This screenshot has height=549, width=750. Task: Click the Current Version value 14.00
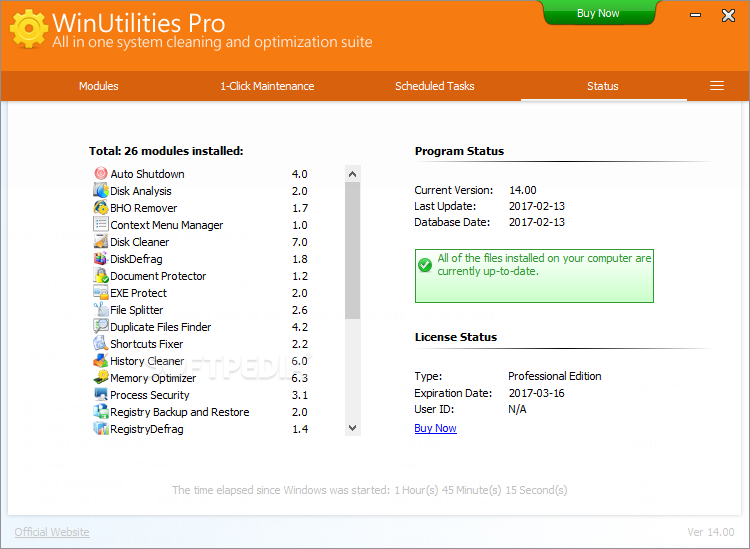pyautogui.click(x=522, y=190)
